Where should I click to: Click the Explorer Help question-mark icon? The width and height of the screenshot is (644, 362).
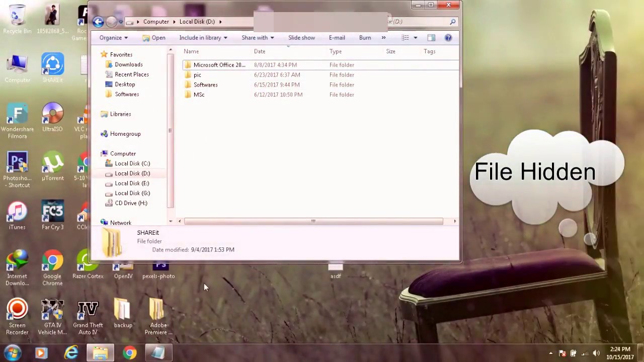(x=449, y=38)
